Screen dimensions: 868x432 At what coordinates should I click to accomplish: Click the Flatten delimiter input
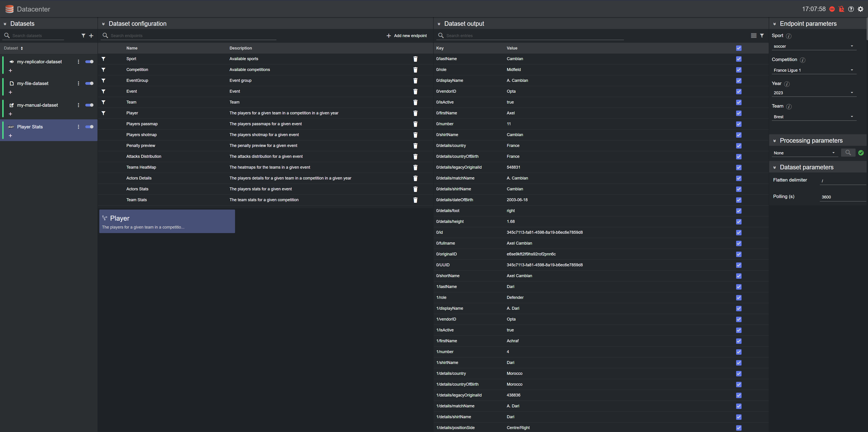coord(843,180)
